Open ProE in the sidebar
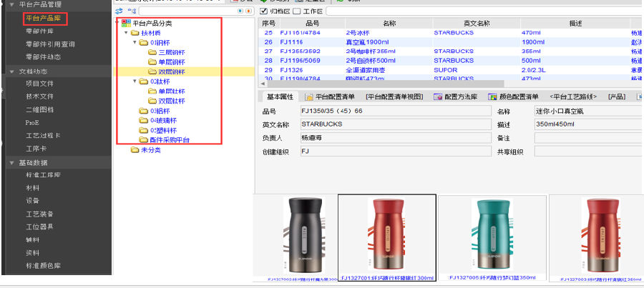The image size is (644, 288). click(x=32, y=123)
